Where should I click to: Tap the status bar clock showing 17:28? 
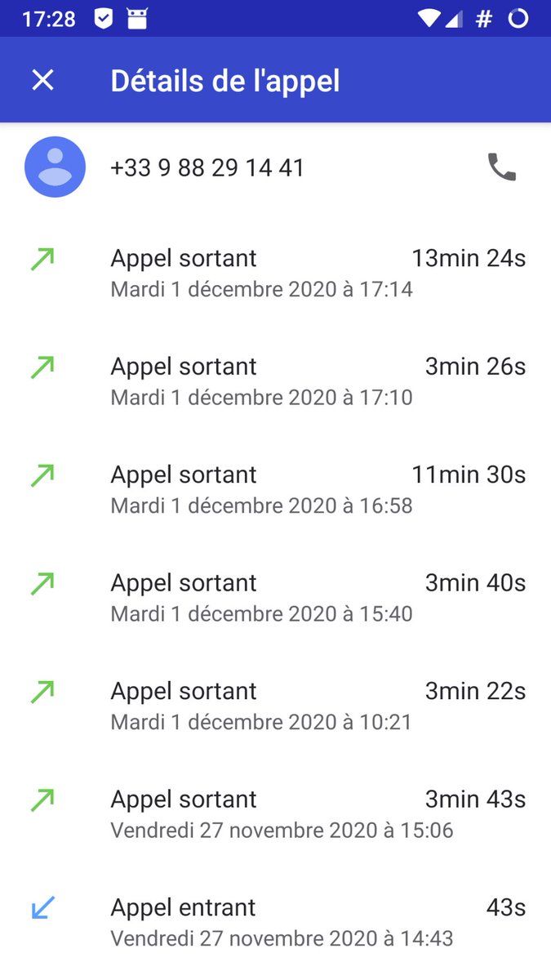click(x=48, y=19)
